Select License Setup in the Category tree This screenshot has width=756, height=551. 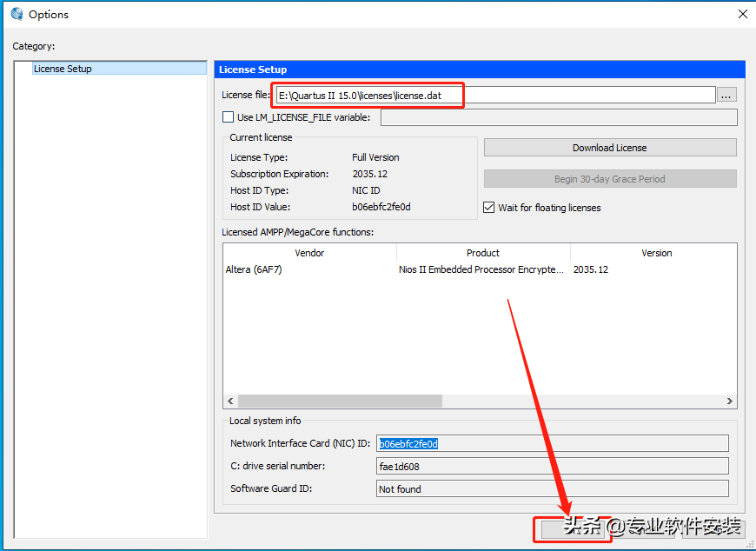(120, 69)
